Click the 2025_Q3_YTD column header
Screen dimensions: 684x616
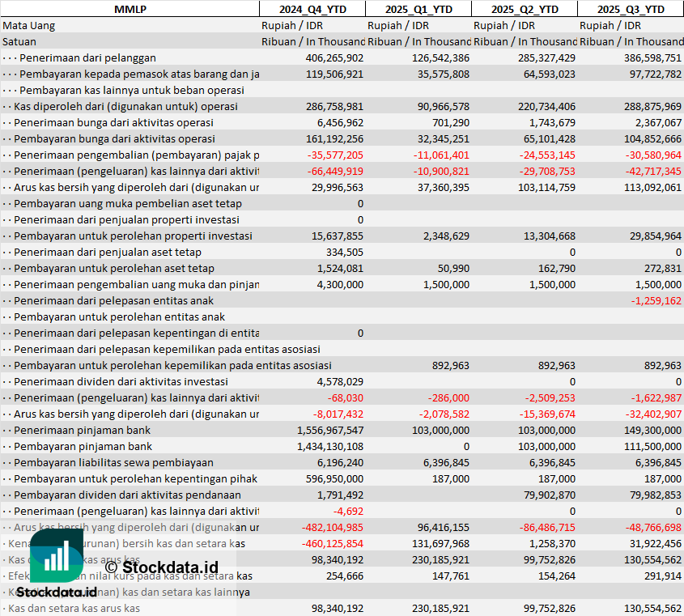[x=631, y=9]
